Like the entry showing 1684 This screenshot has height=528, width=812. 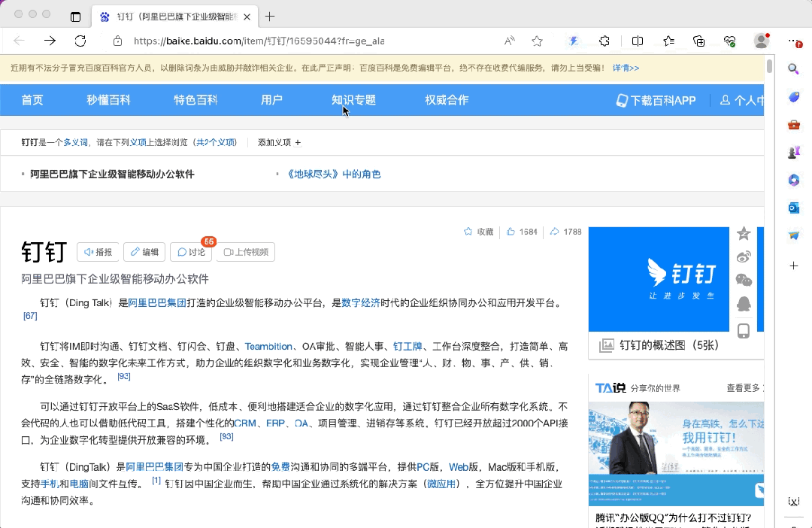522,232
